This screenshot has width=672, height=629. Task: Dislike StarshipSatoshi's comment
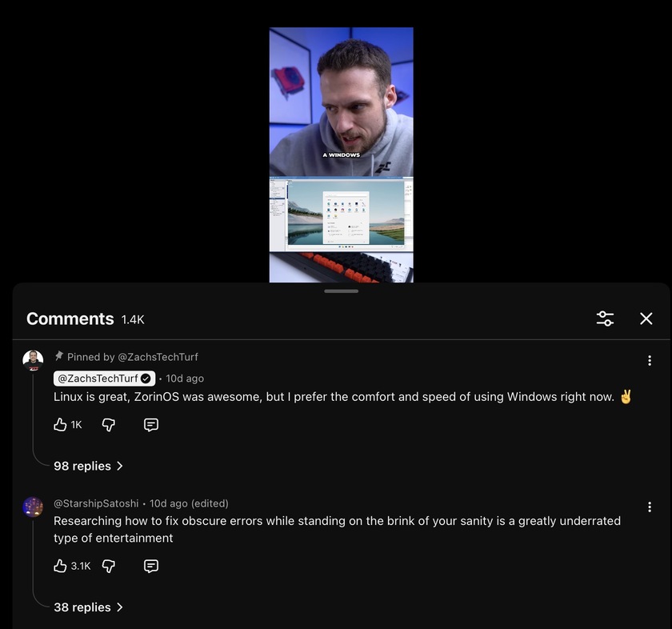point(109,566)
